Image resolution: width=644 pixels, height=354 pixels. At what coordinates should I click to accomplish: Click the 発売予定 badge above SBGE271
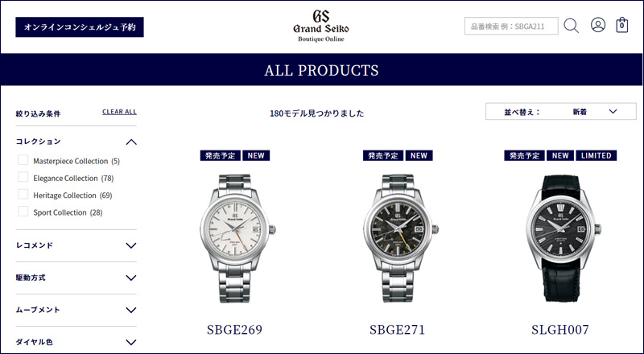point(383,155)
